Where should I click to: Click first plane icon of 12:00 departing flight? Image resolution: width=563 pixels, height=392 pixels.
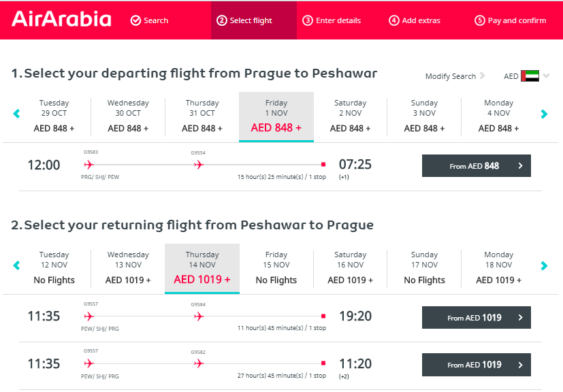89,165
